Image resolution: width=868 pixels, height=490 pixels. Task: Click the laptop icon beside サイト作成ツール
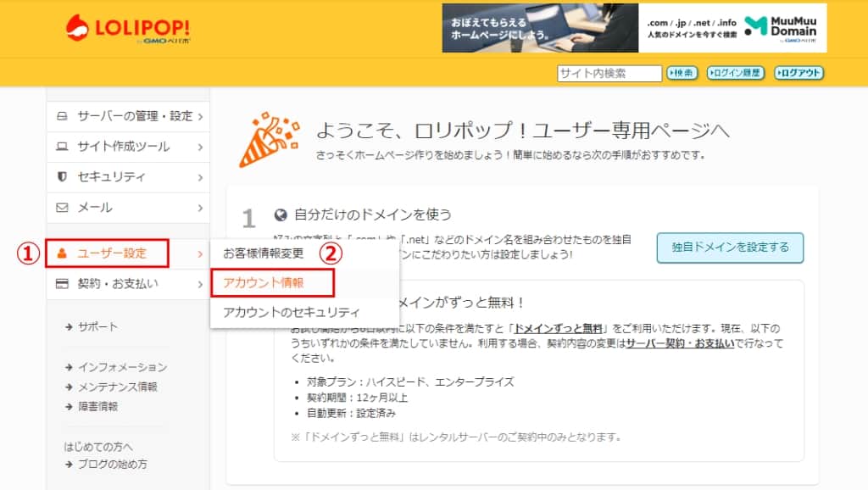[x=62, y=147]
